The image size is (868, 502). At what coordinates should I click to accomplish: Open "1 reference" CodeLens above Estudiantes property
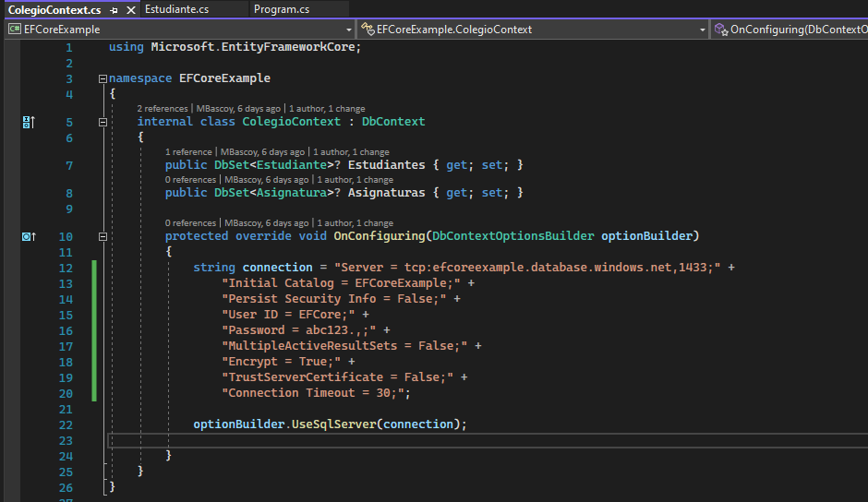point(188,152)
